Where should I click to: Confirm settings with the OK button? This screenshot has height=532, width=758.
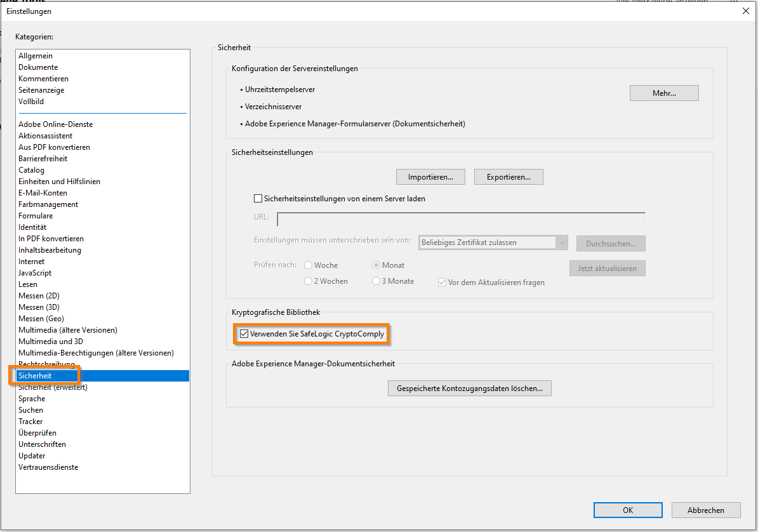click(628, 510)
